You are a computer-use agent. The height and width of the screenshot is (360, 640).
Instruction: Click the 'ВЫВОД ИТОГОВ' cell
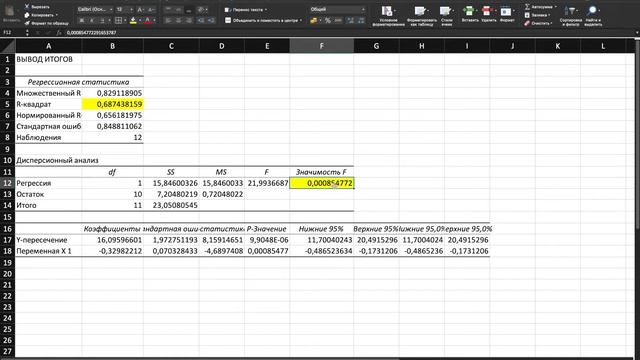[x=49, y=59]
